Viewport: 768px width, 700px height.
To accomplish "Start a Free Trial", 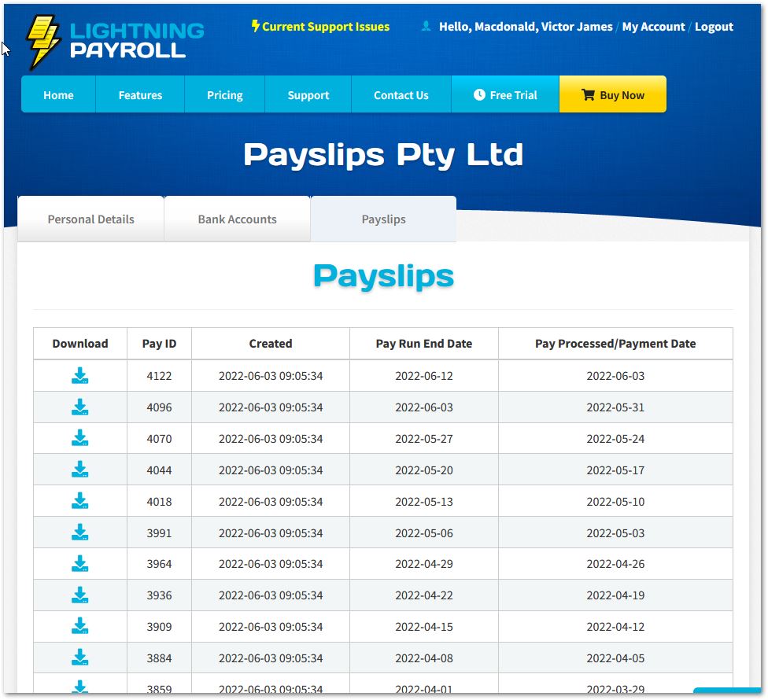I will click(505, 94).
